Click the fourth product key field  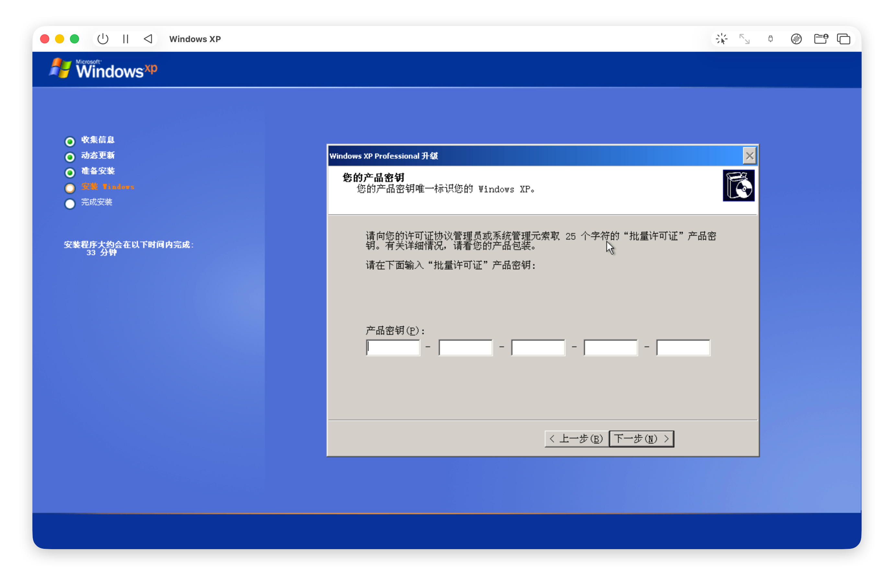610,347
